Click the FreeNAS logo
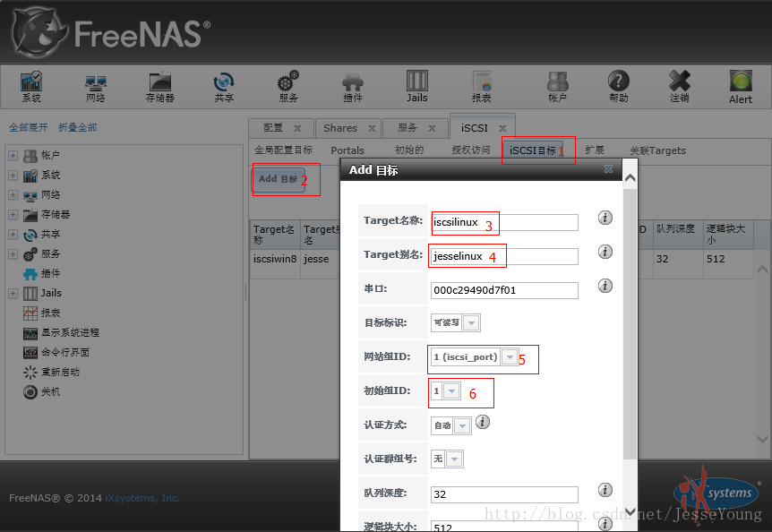772x532 pixels. click(111, 33)
